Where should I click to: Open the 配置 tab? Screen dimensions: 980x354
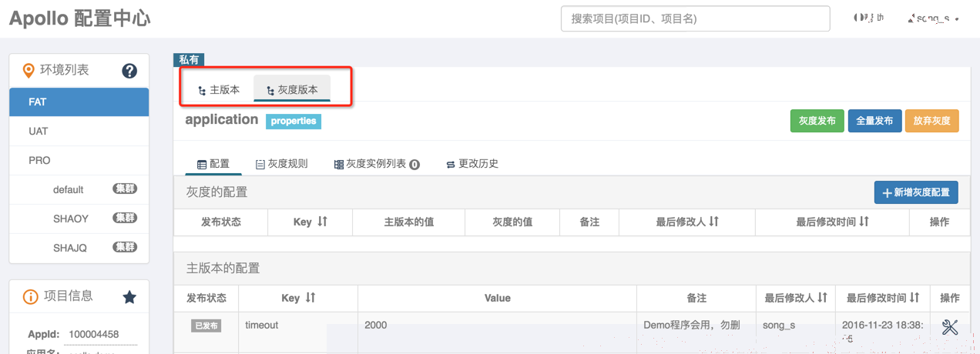point(213,164)
